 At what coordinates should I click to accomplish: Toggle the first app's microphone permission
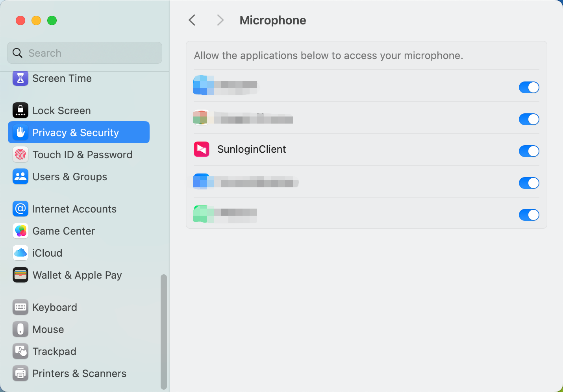click(529, 87)
